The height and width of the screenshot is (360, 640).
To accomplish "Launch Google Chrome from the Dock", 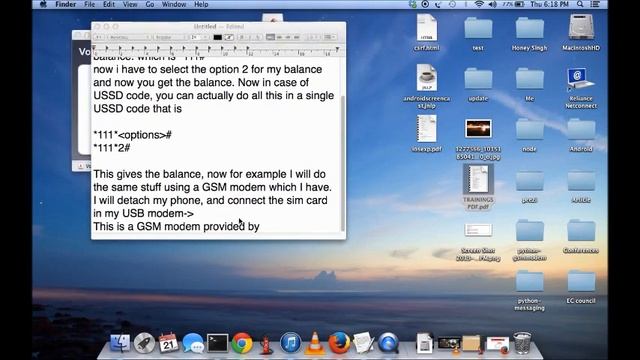I will click(242, 343).
